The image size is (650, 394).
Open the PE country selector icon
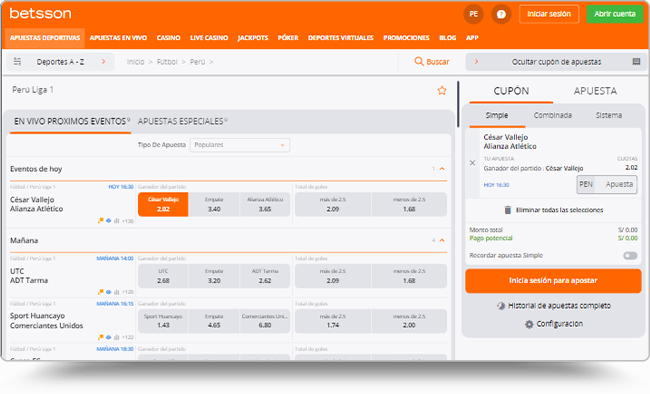[x=473, y=14]
